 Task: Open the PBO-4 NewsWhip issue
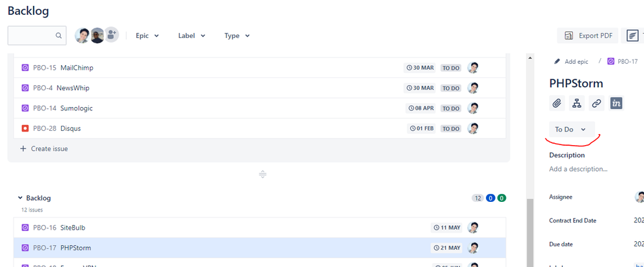pyautogui.click(x=259, y=88)
